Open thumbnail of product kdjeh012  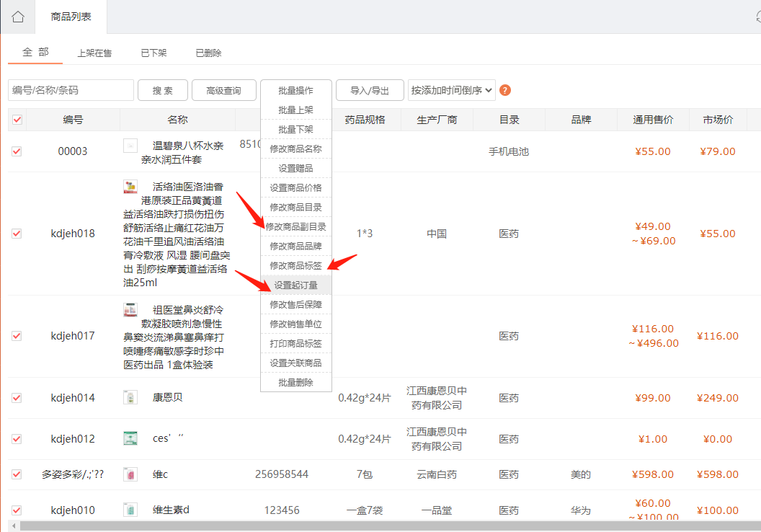(x=130, y=438)
